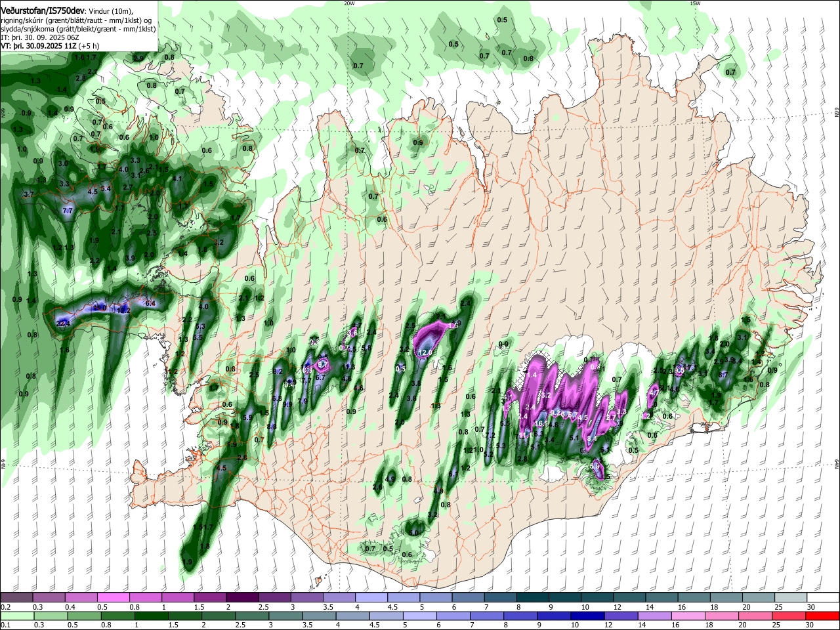Click the 7.7 precipitation value

click(x=68, y=211)
